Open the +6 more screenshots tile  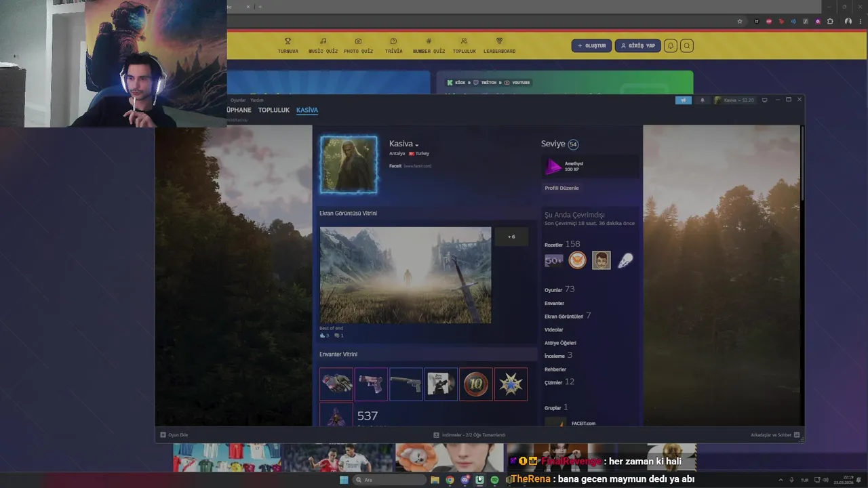(511, 237)
